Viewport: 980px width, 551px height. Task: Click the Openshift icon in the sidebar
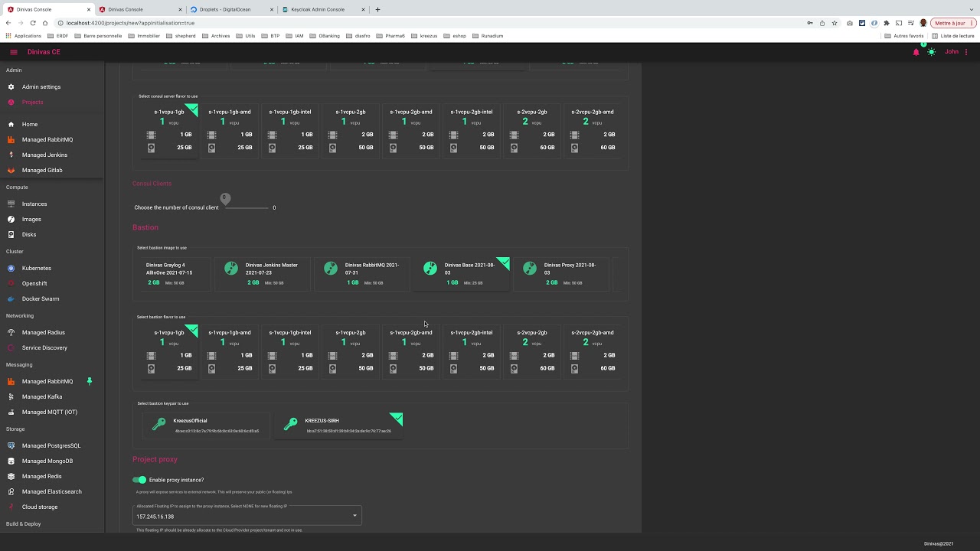11,283
